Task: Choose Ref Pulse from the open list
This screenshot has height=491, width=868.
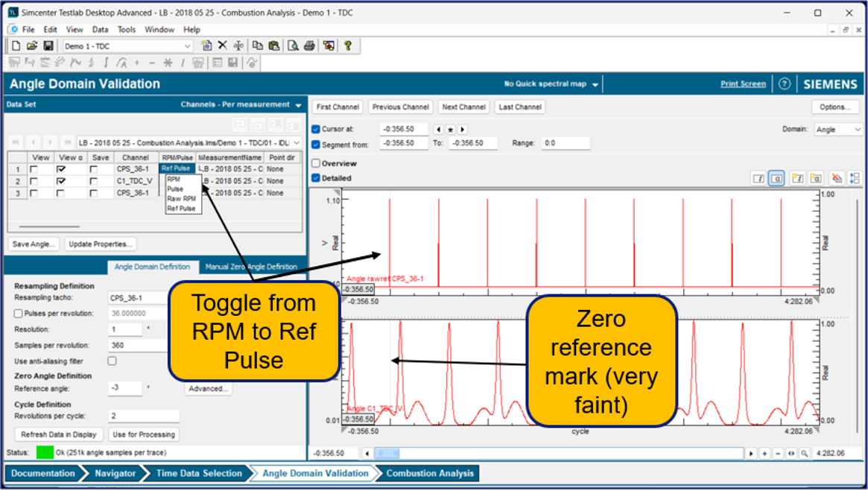Action: (182, 209)
